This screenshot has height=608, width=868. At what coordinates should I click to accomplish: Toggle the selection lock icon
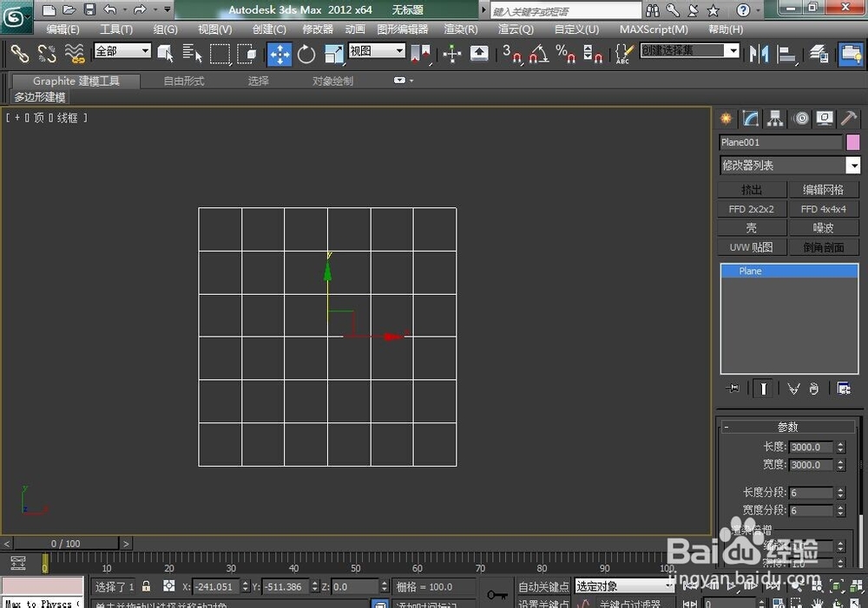146,585
